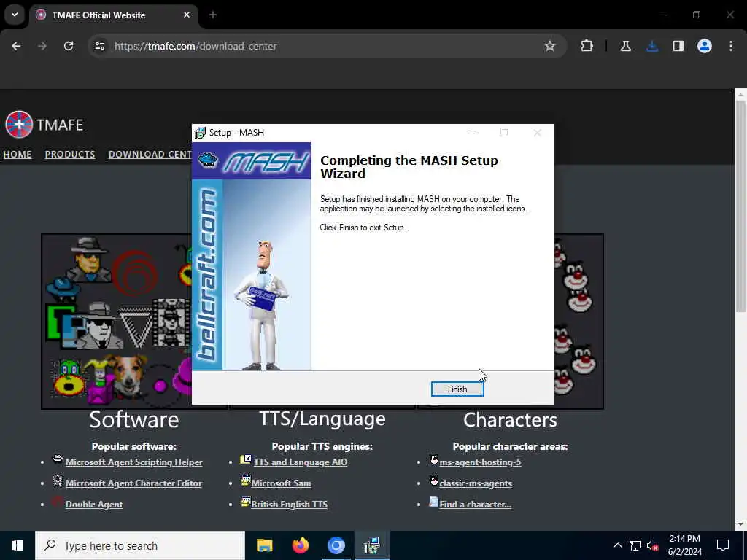Image resolution: width=747 pixels, height=560 pixels.
Task: Open Firefox from the taskbar
Action: pyautogui.click(x=300, y=545)
